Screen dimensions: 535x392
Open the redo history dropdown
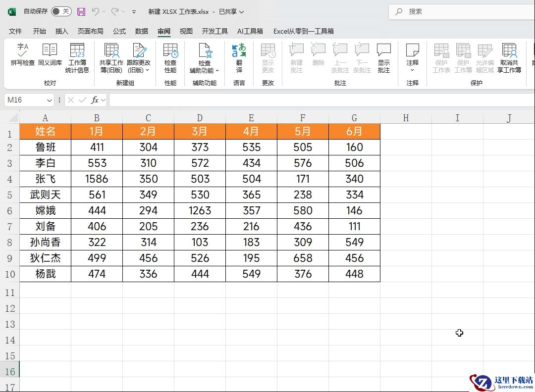coord(123,12)
